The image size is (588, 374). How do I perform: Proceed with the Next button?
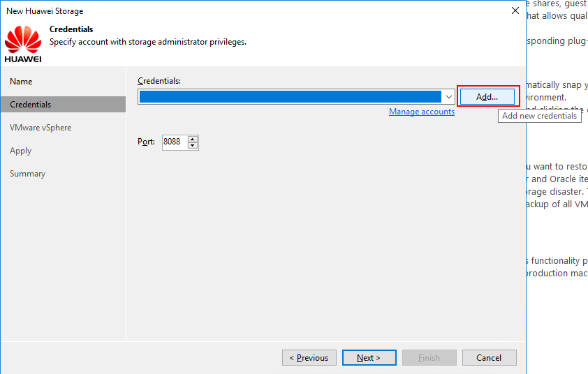[369, 358]
